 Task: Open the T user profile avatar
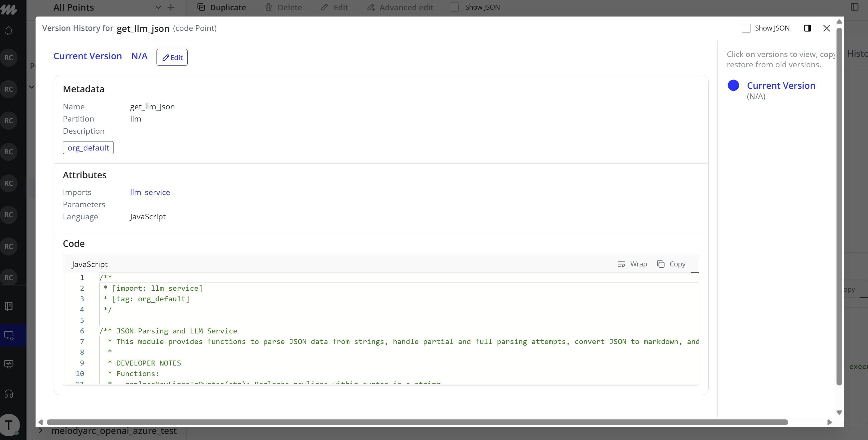[9, 424]
